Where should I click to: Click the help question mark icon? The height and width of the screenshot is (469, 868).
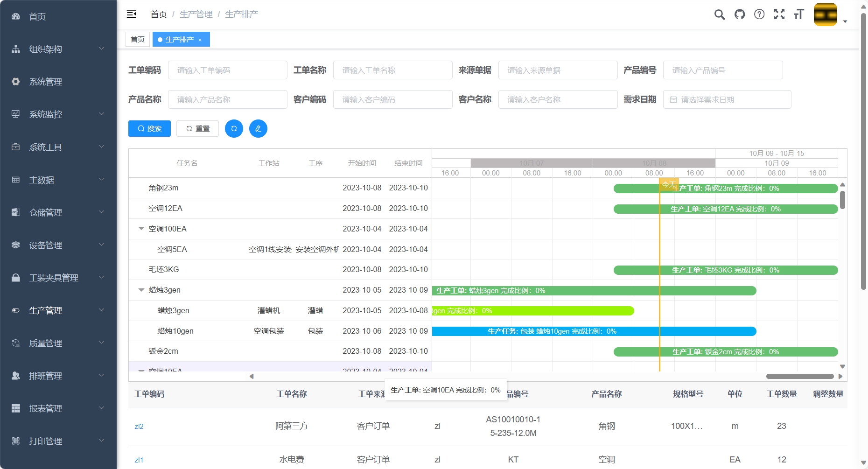click(759, 14)
